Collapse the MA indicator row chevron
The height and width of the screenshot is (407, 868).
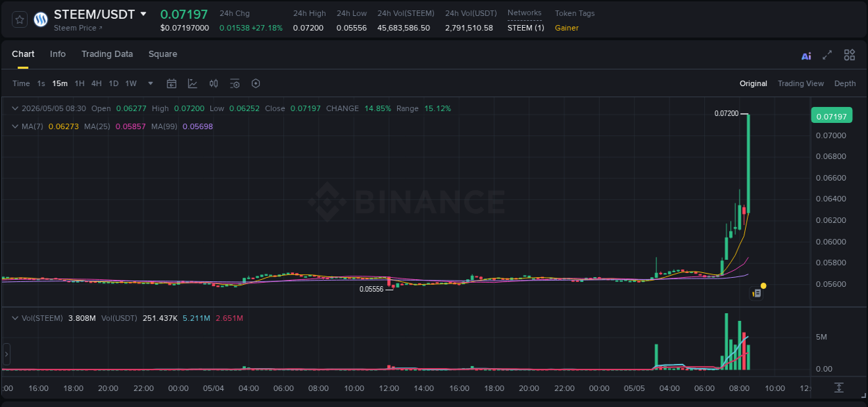15,126
